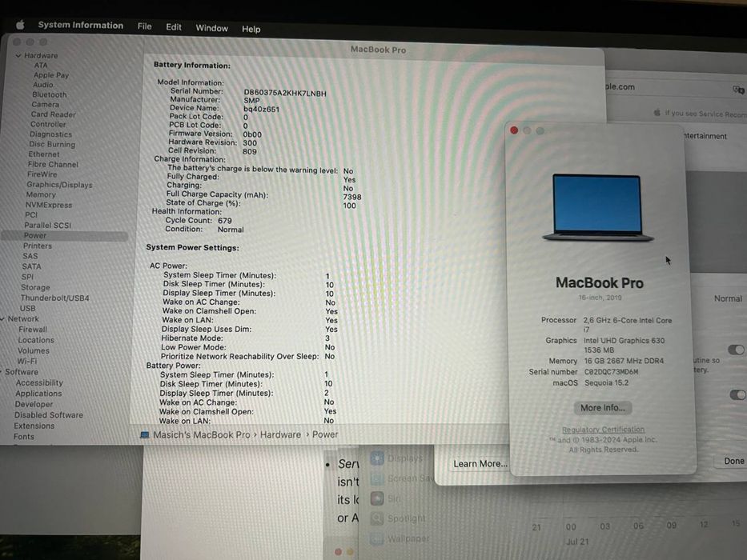Select USB in the sidebar
The height and width of the screenshot is (560, 747).
(28, 309)
